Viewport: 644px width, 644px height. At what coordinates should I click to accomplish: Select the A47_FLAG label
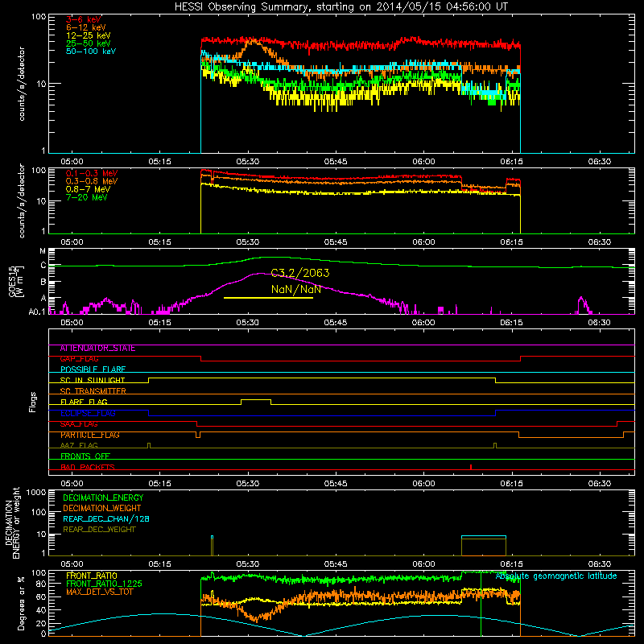(x=79, y=445)
